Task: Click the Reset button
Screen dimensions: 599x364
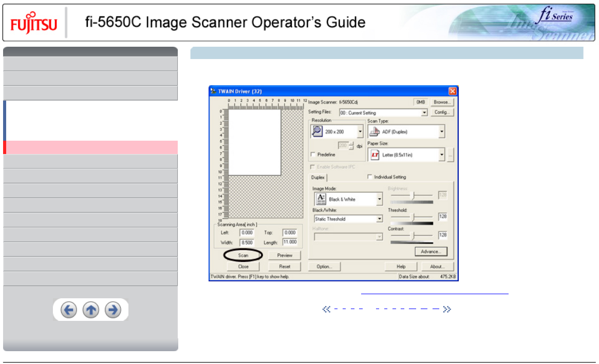Action: (x=285, y=266)
